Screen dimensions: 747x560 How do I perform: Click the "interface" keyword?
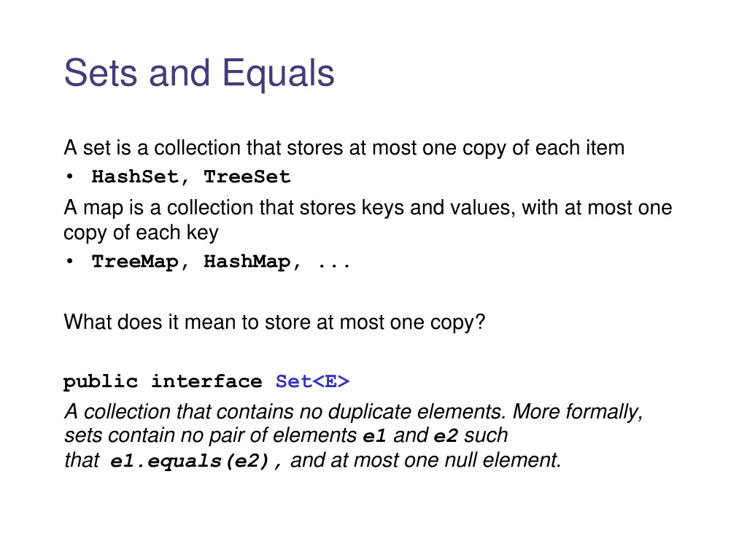pyautogui.click(x=206, y=382)
